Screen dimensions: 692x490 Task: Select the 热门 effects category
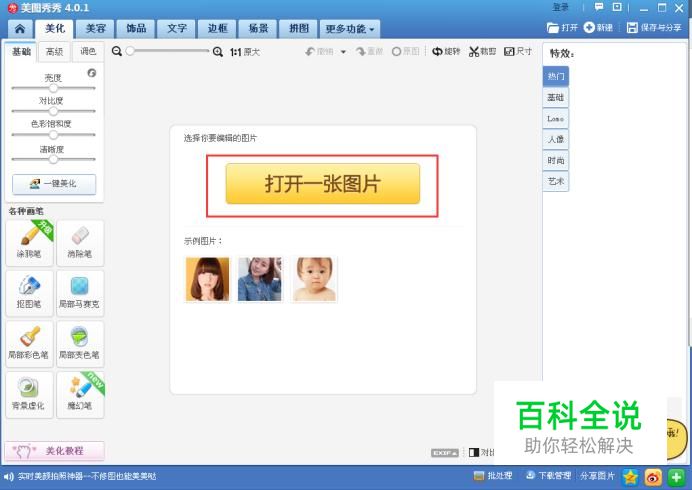coord(556,76)
